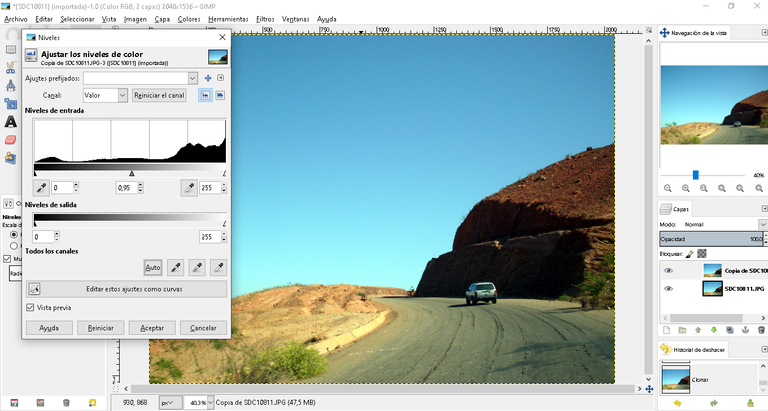Pick white point with the eyedropper beside 255
768x411 pixels.
point(189,188)
